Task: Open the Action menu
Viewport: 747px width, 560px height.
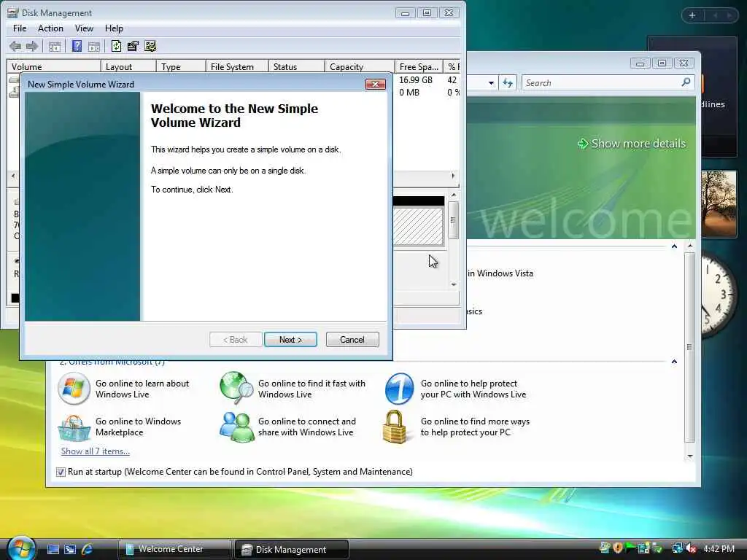Action: 50,28
